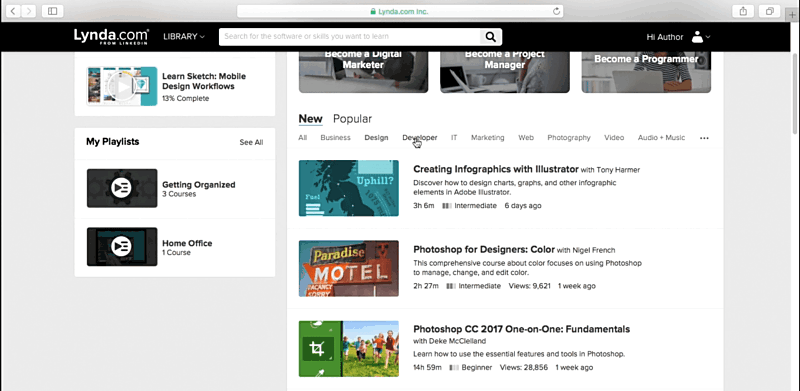Open the Getting Organized playlist title

coord(198,185)
